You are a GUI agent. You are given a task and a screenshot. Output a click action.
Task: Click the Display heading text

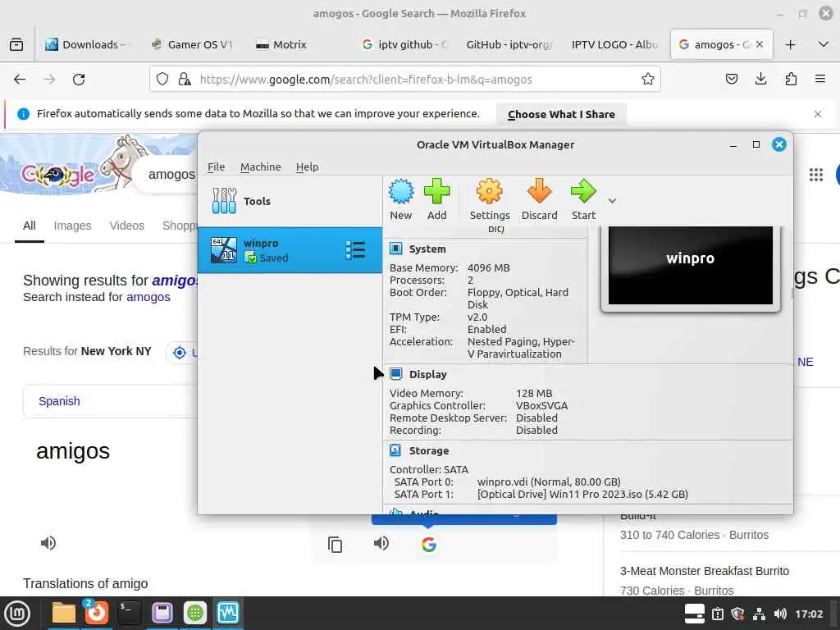click(x=427, y=374)
